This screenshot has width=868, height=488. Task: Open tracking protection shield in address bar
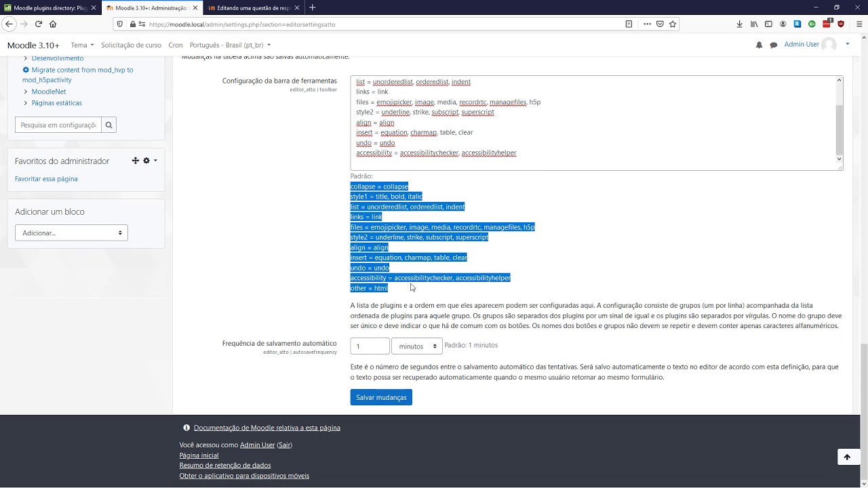120,24
